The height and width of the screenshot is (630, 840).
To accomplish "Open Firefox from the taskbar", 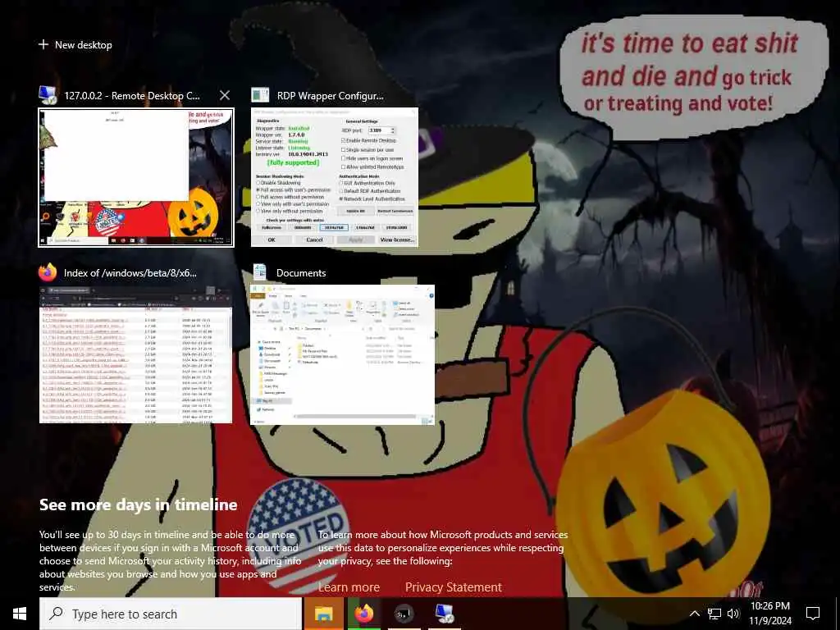I will (363, 614).
